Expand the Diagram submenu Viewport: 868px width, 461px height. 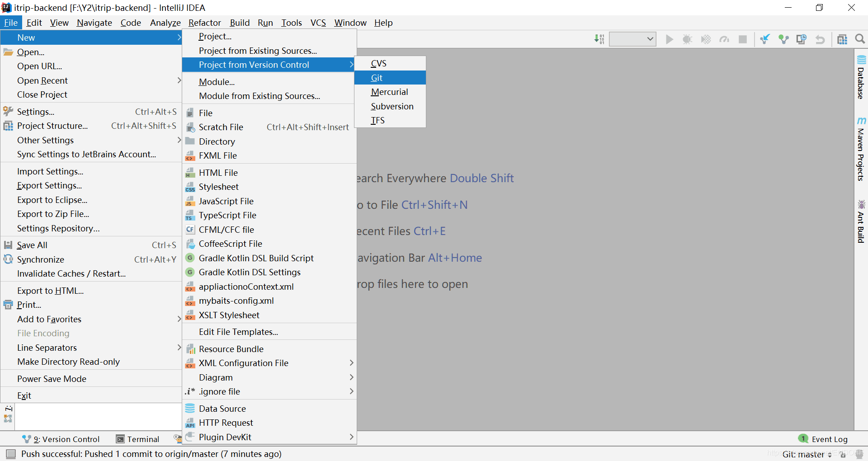coord(269,377)
